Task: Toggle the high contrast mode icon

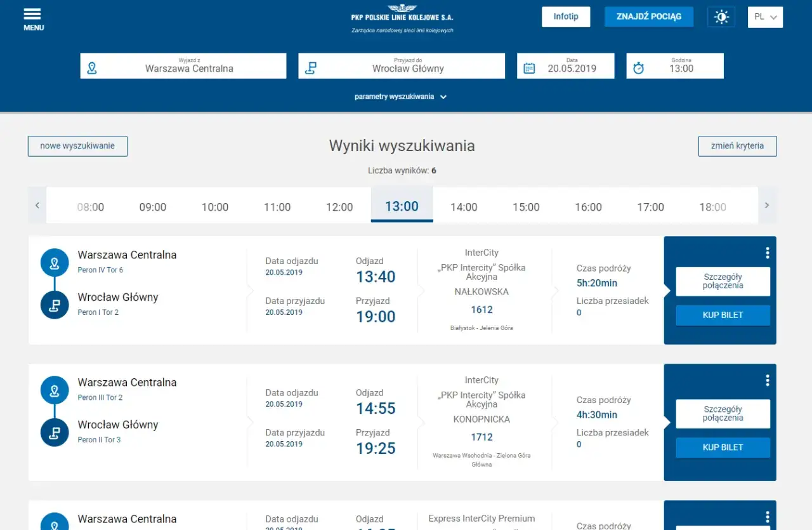Action: coord(721,17)
